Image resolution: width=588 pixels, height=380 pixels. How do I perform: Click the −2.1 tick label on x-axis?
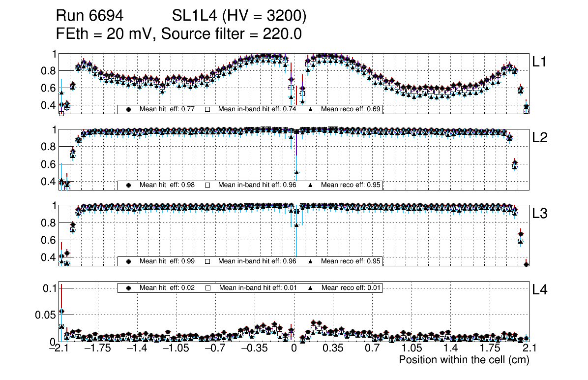click(x=59, y=348)
